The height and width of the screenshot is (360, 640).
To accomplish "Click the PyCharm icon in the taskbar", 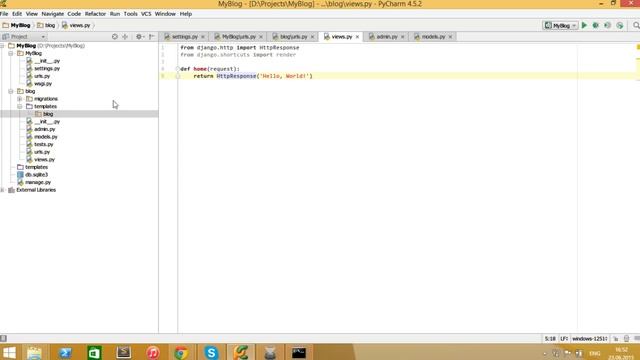I will tap(241, 353).
